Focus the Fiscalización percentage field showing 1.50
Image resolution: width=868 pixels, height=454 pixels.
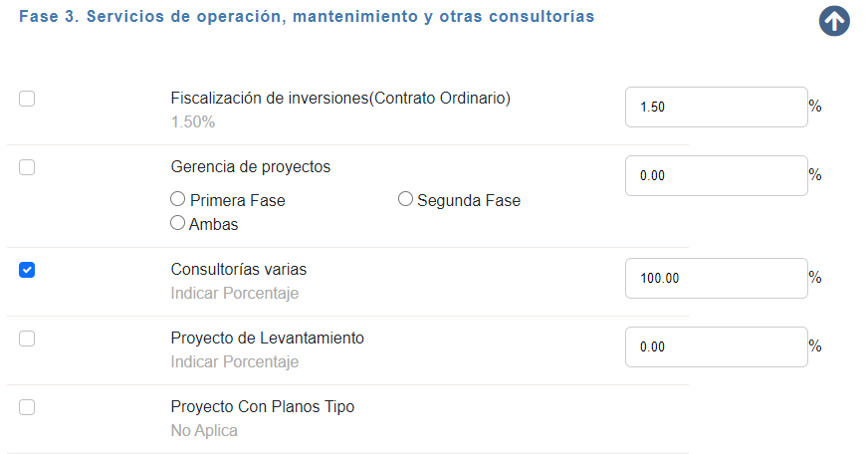[717, 107]
